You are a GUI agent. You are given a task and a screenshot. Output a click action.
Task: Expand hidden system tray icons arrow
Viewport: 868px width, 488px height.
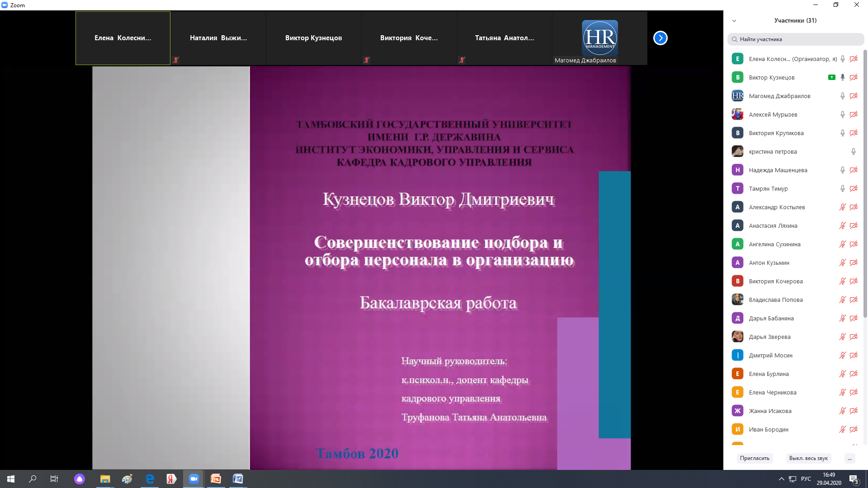click(x=781, y=479)
